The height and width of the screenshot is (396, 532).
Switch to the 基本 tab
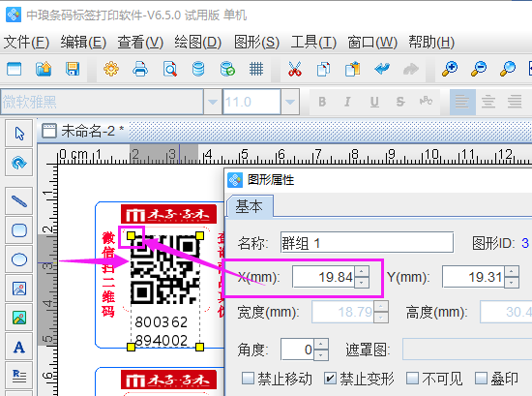click(250, 206)
